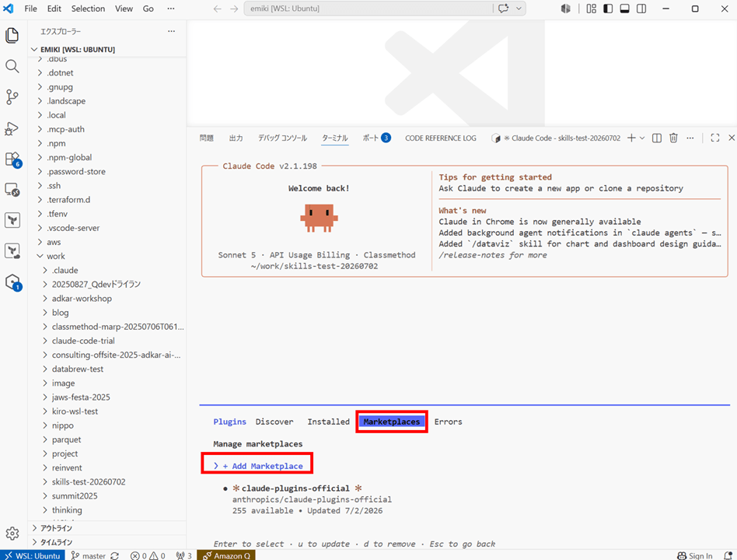Click the new terminal plus icon
The image size is (737, 560).
(631, 138)
